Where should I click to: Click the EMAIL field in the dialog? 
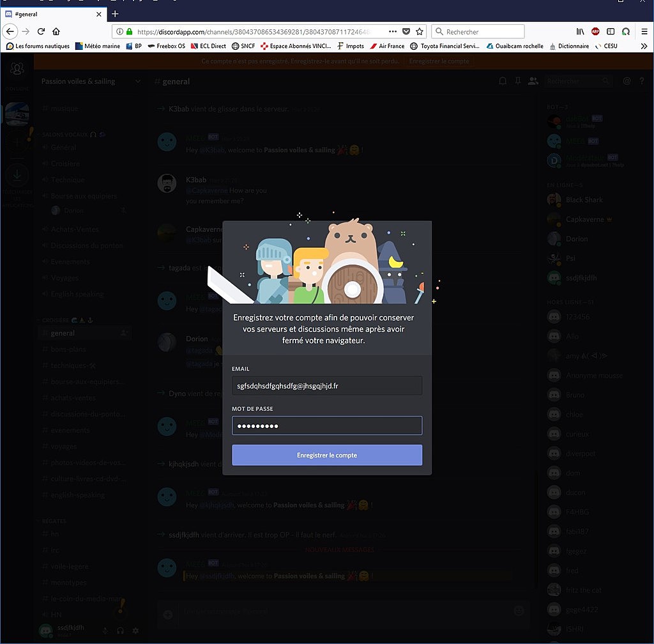(x=327, y=386)
